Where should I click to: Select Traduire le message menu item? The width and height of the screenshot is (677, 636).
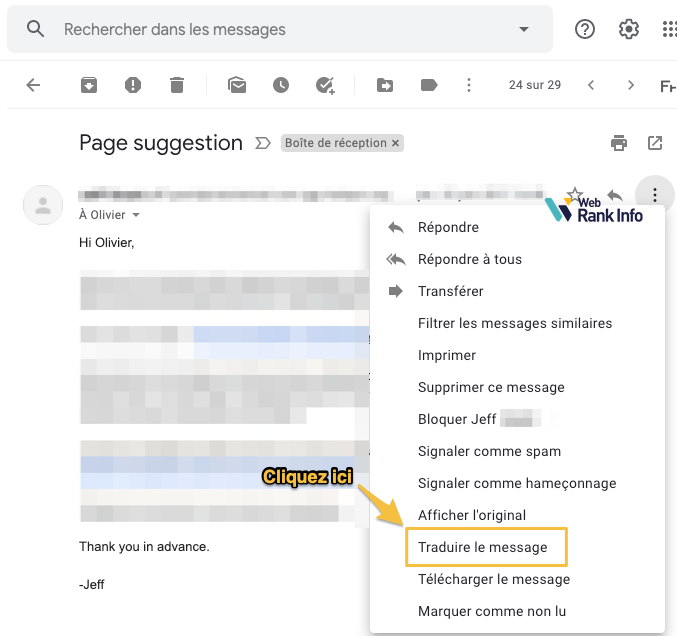click(x=483, y=547)
